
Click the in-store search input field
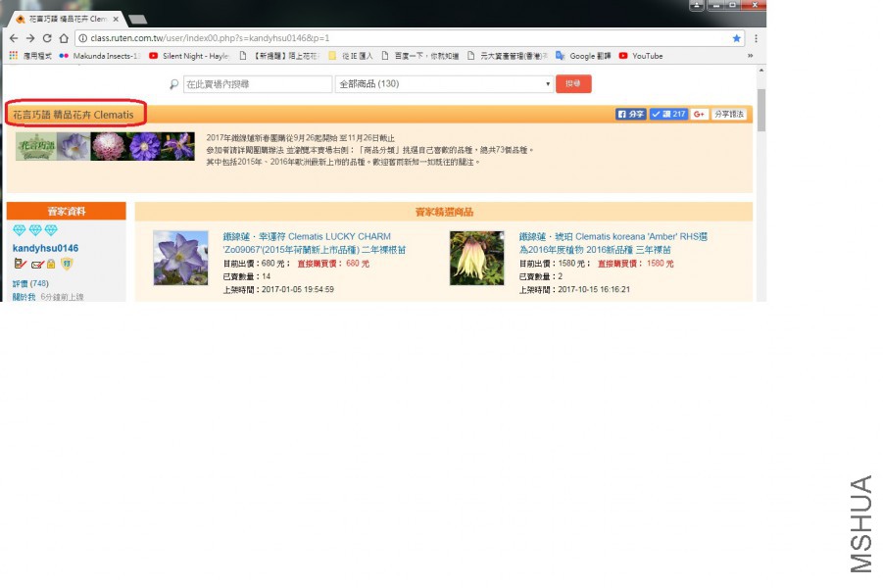(x=257, y=84)
